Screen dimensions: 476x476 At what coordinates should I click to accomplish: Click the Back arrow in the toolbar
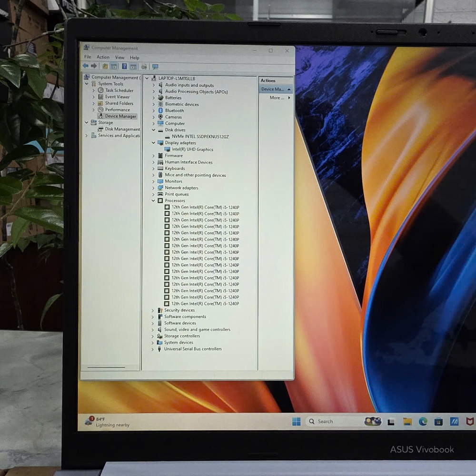point(86,66)
